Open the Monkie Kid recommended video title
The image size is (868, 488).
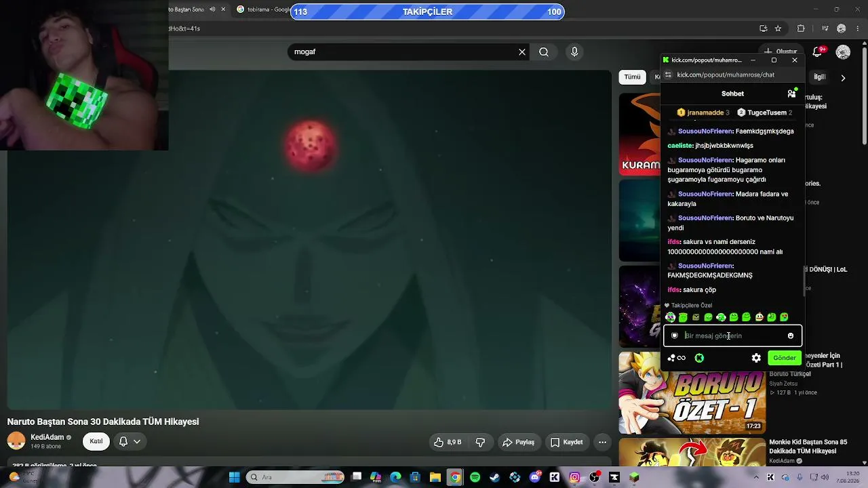(808, 447)
